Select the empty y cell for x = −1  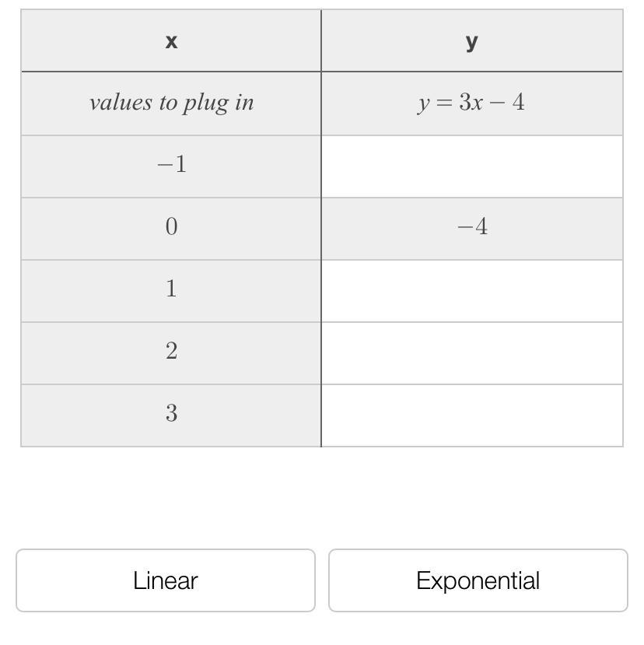[472, 166]
